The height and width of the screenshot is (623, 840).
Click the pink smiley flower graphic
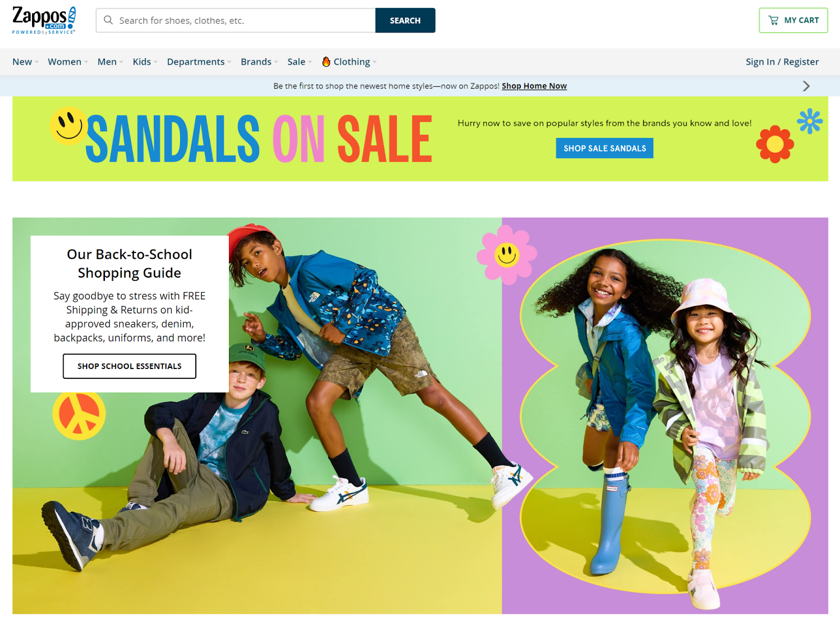507,255
